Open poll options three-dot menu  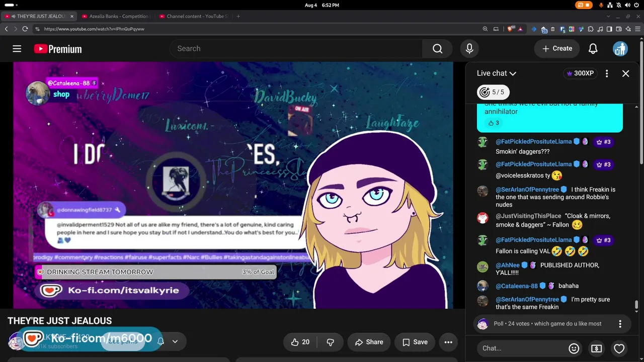click(620, 324)
